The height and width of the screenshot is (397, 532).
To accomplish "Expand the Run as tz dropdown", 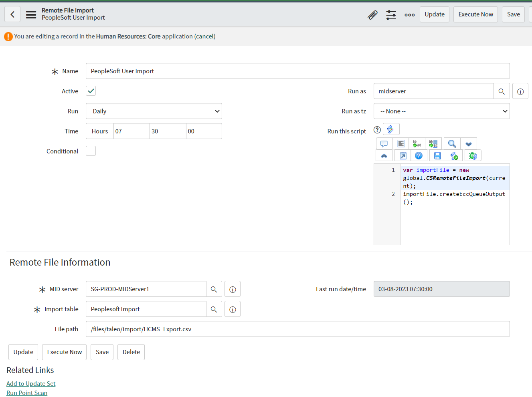I will pyautogui.click(x=441, y=111).
